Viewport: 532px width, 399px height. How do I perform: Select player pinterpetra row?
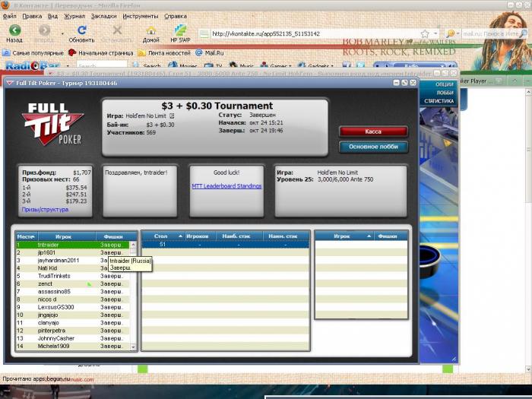73,331
